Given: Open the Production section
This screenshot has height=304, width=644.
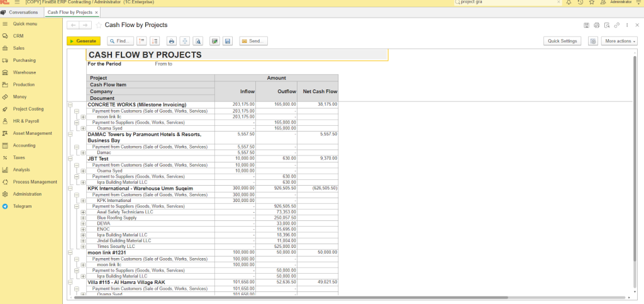Looking at the screenshot, I should (24, 84).
